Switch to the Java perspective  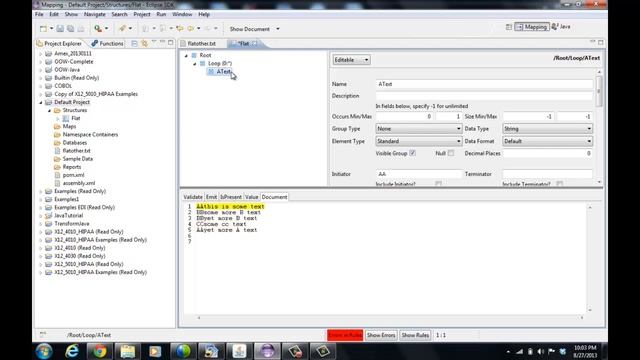561,27
